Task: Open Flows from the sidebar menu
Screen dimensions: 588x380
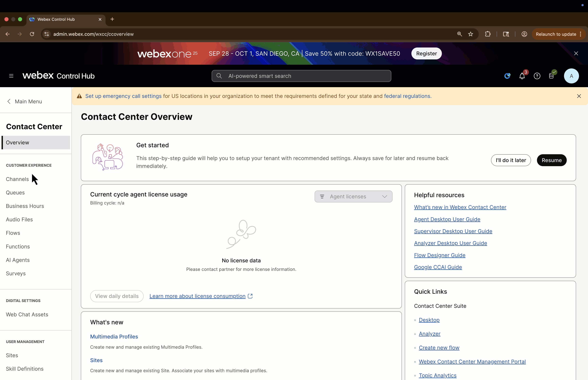Action: coord(13,233)
